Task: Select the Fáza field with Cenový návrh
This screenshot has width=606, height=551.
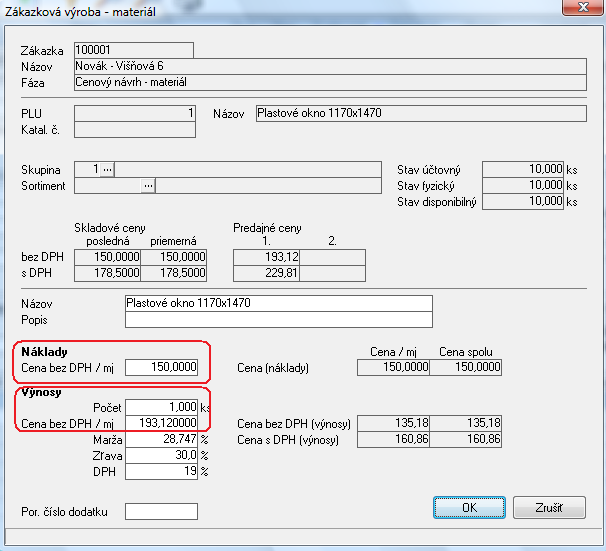Action: point(329,82)
